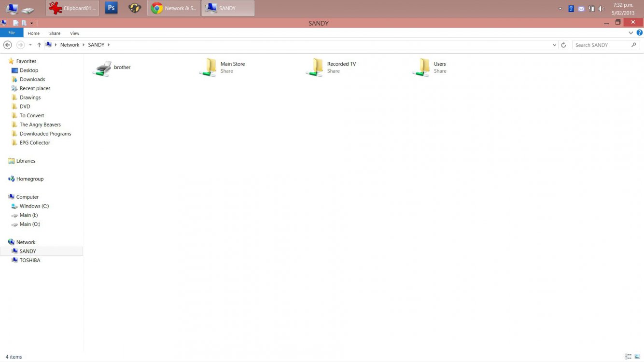The height and width of the screenshot is (362, 644).
Task: Switch to Large icons view in status bar
Action: point(637,357)
